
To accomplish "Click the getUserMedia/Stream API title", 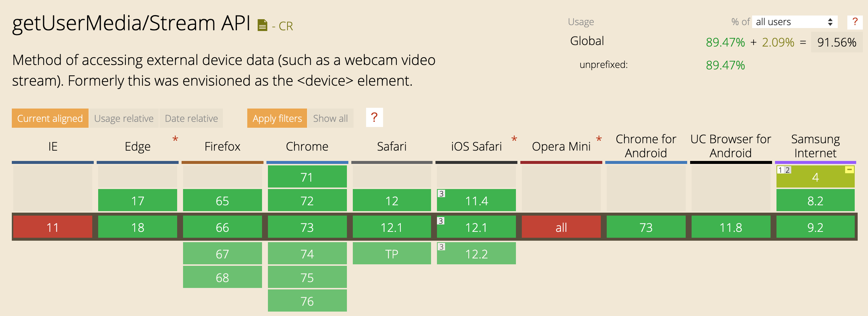I will pyautogui.click(x=131, y=23).
